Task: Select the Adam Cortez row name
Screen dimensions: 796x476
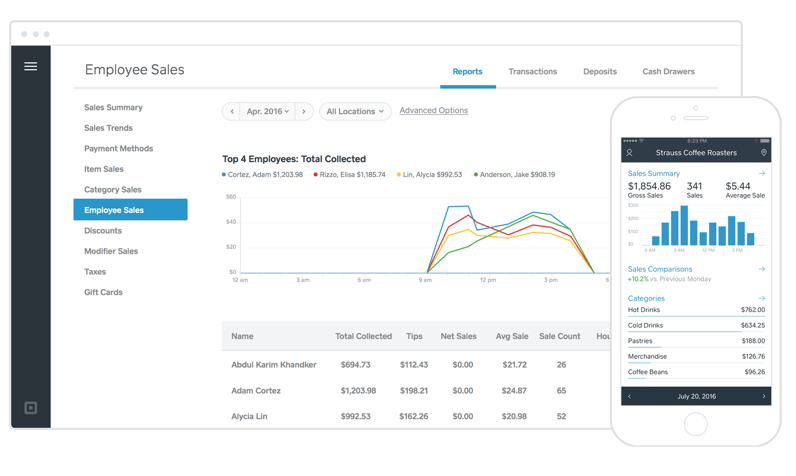Action: click(x=256, y=391)
